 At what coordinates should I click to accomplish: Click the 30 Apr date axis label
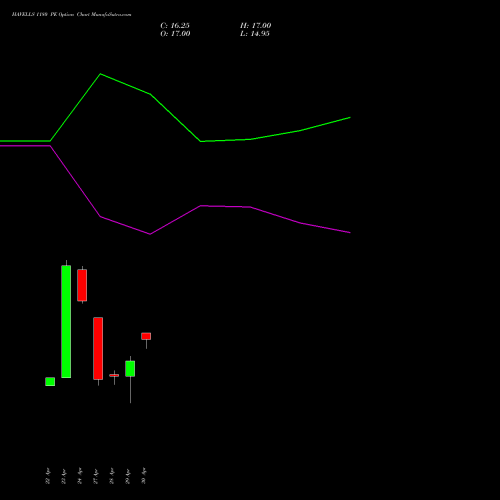coord(144,476)
